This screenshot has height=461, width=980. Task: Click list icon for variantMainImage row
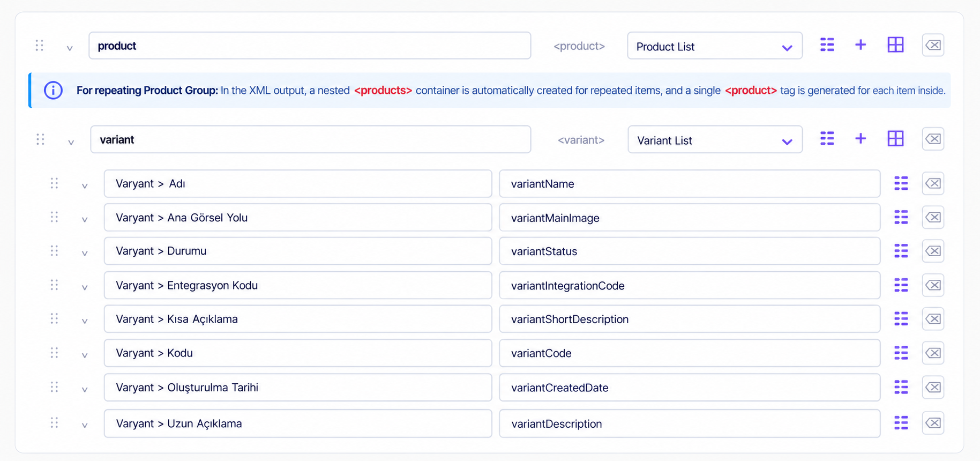point(901,217)
